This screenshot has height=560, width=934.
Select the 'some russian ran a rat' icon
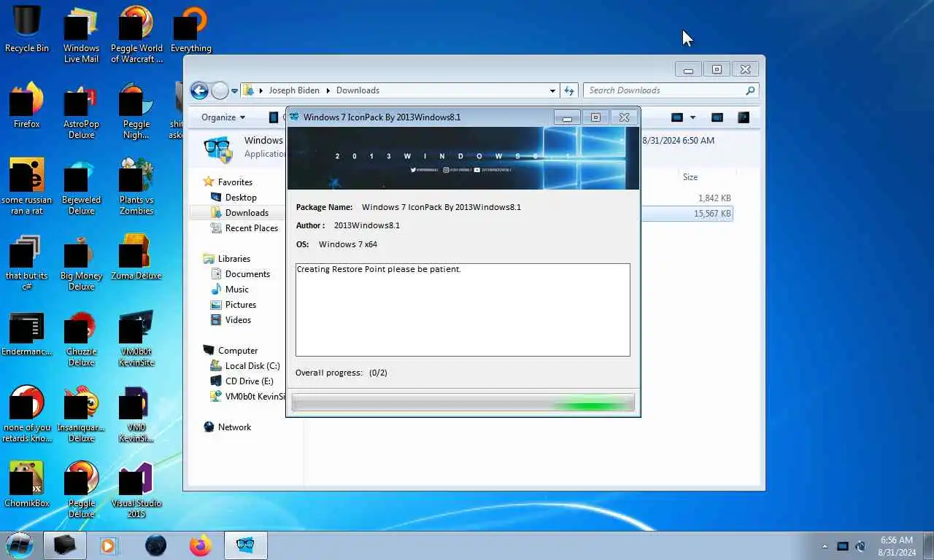click(x=26, y=187)
